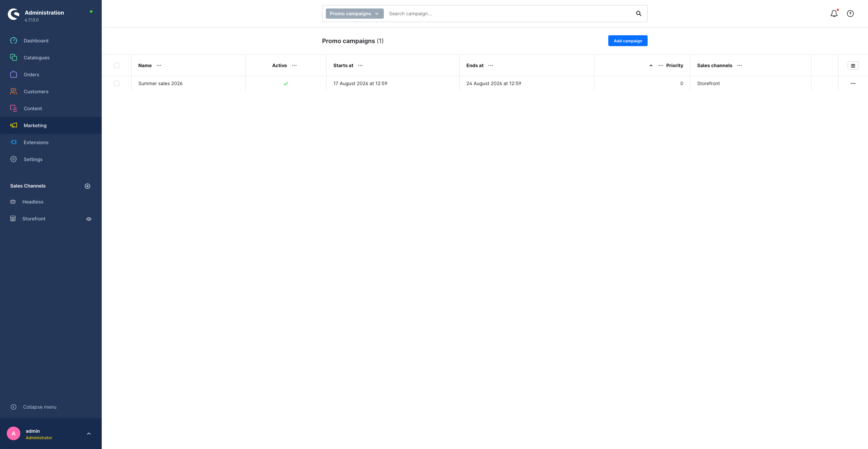868x449 pixels.
Task: Click the Collapse menu arrow icon
Action: pyautogui.click(x=14, y=407)
